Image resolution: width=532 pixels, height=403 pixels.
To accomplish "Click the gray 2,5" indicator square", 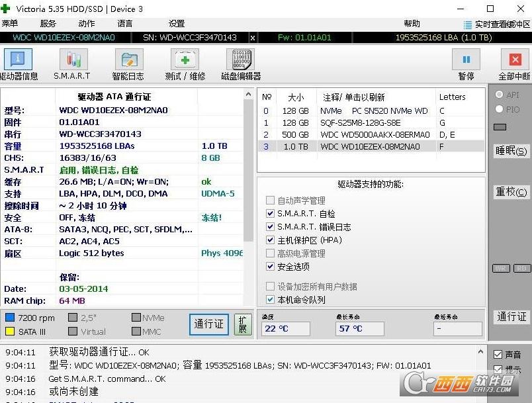I will pyautogui.click(x=73, y=318).
